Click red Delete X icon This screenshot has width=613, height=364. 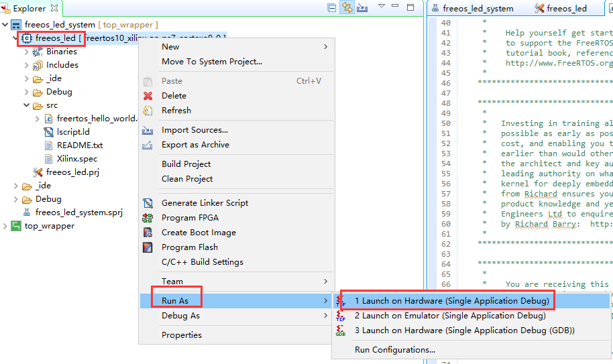coord(148,96)
